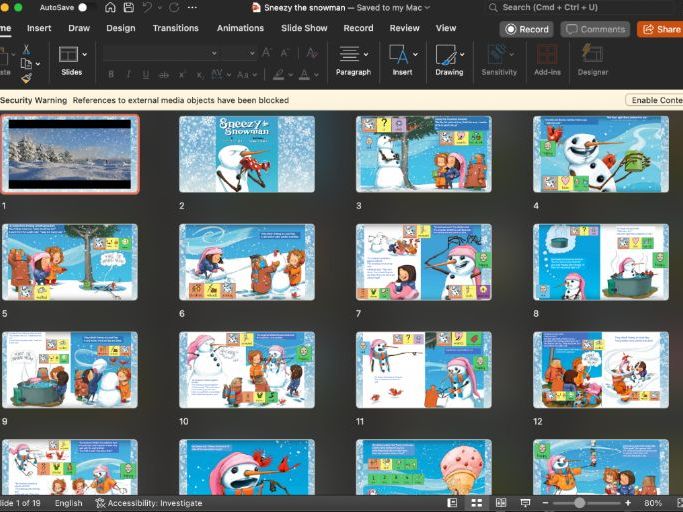Apply the text highlight color pen

279,75
